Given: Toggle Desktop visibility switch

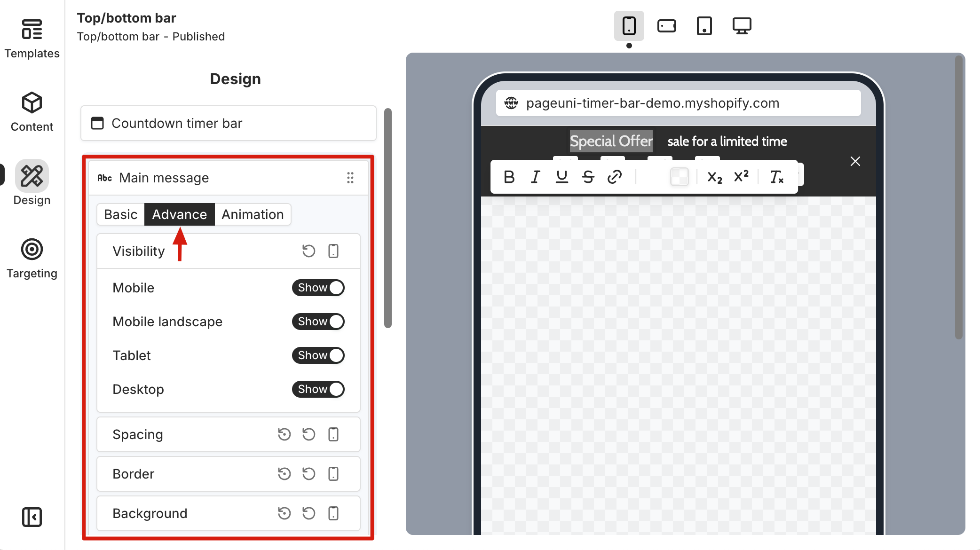Looking at the screenshot, I should (x=318, y=389).
